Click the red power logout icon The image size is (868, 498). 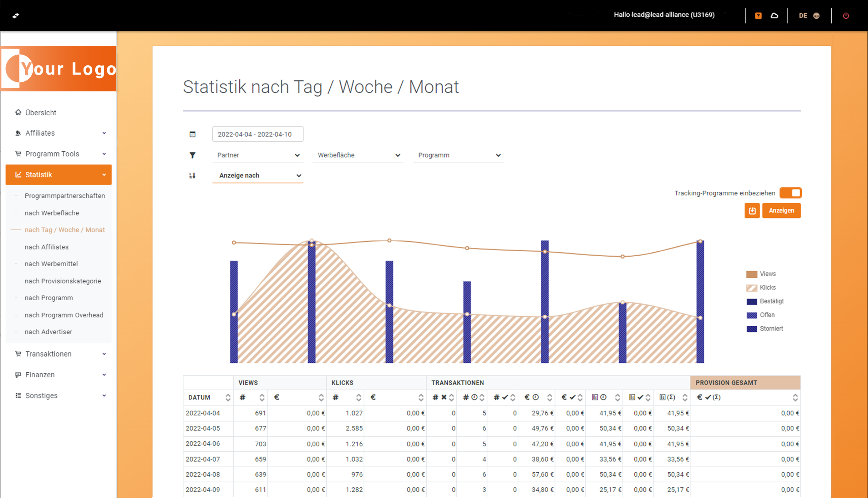coord(846,16)
